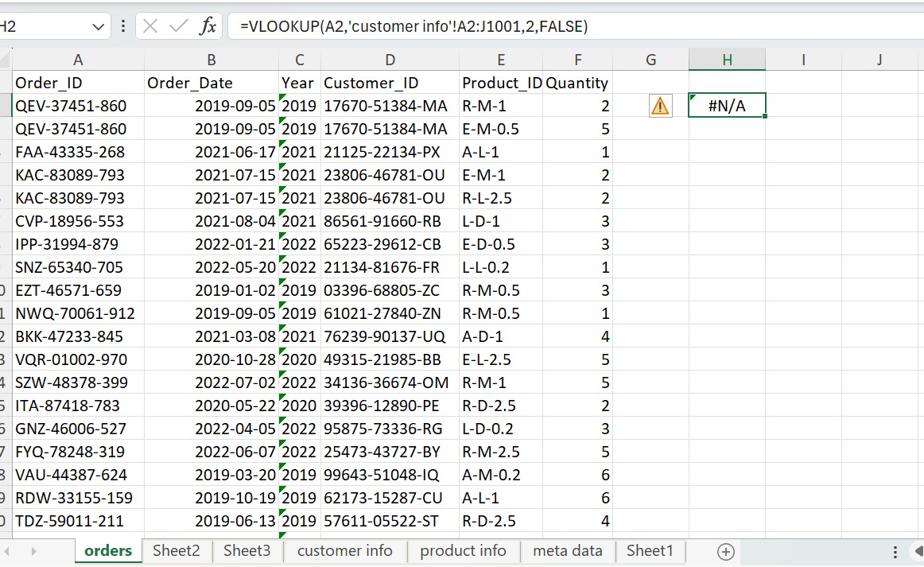924x567 pixels.
Task: Select cell RDW-33155-159
Action: (x=78, y=498)
